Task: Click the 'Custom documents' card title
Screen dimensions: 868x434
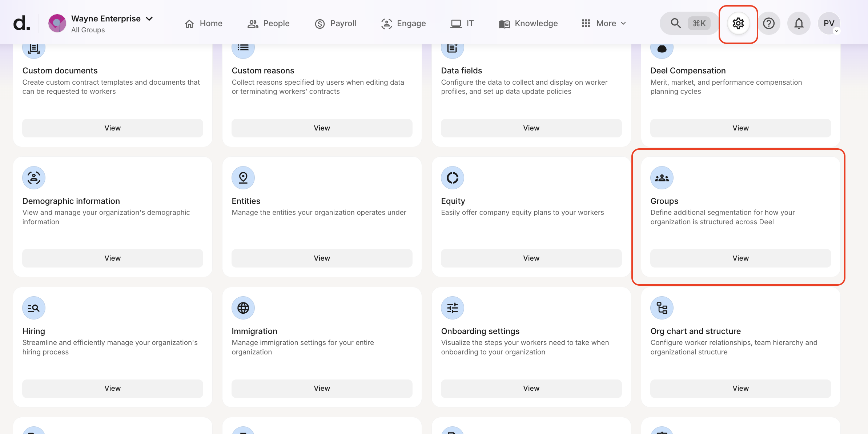Action: coord(60,71)
